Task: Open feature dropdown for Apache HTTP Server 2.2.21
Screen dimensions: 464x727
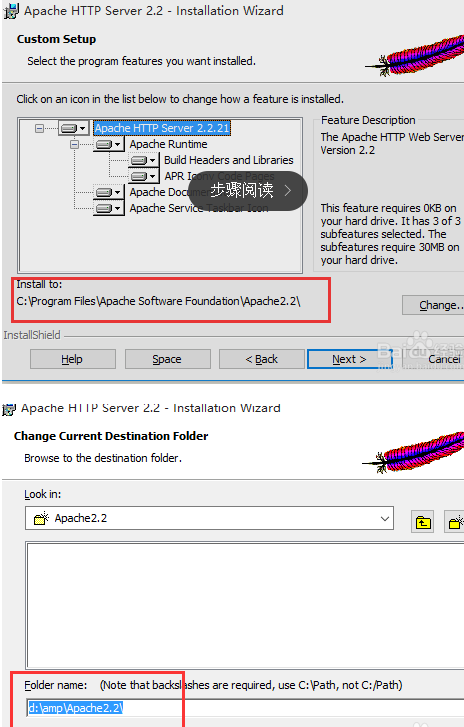Action: pyautogui.click(x=74, y=128)
